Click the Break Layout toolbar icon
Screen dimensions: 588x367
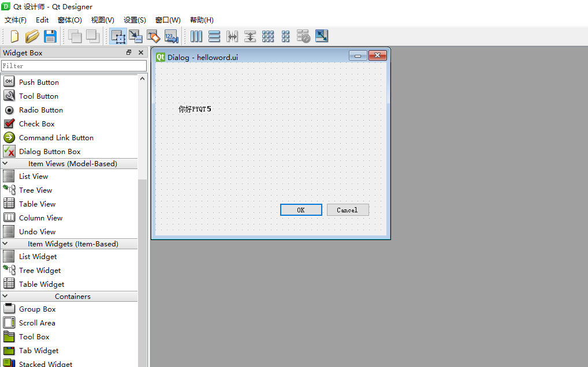303,36
